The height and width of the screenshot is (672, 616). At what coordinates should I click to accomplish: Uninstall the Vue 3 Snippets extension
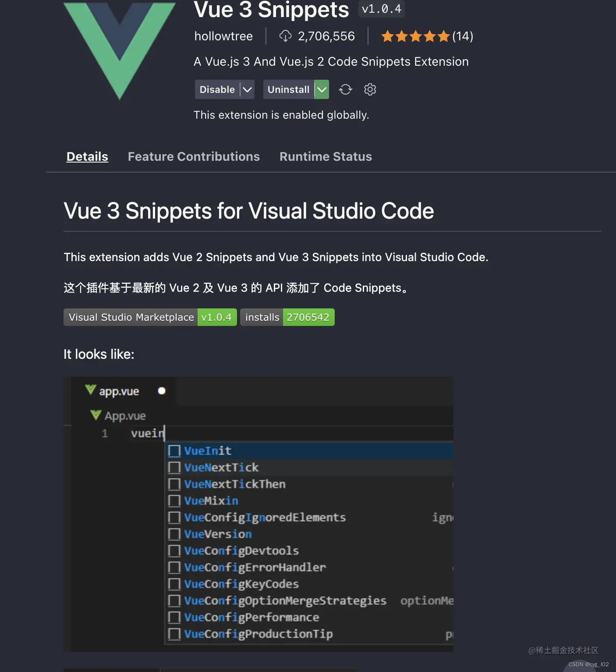coord(288,89)
